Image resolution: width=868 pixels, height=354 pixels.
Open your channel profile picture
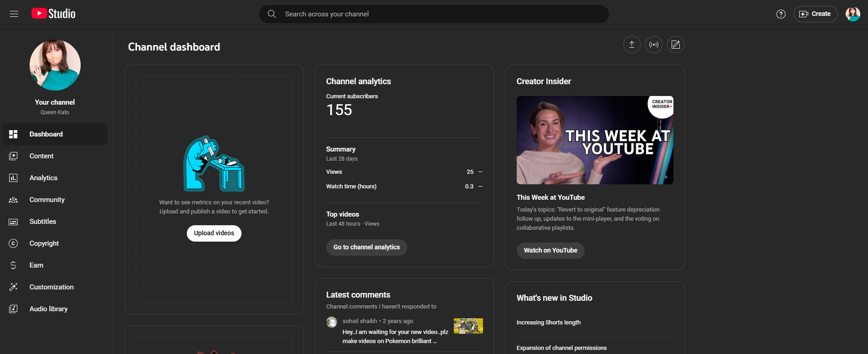(x=55, y=65)
